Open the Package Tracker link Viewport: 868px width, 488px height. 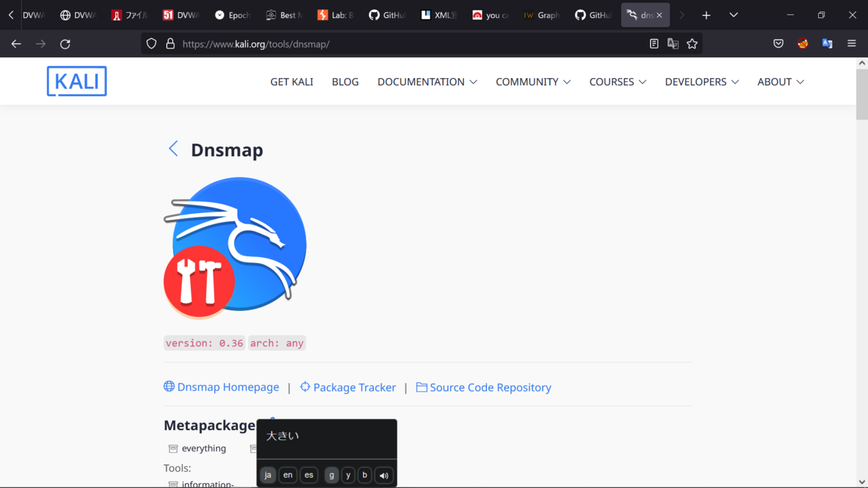tap(348, 387)
